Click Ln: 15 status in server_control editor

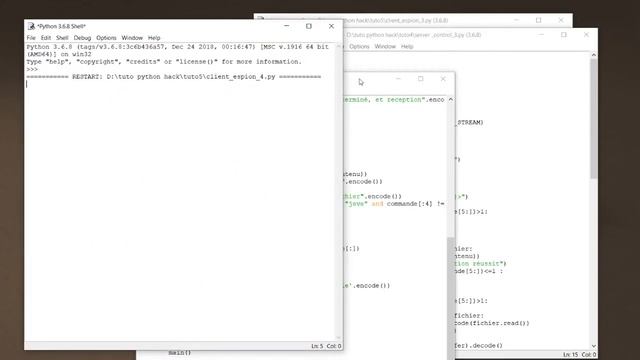click(x=570, y=354)
